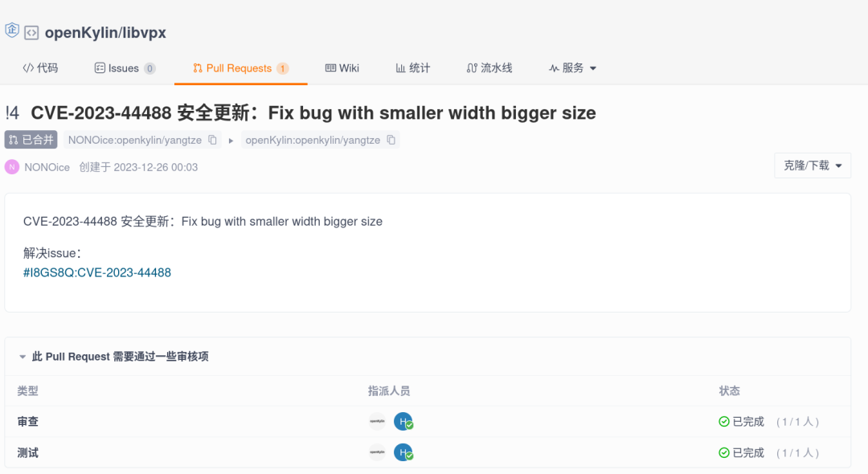The height and width of the screenshot is (474, 868).
Task: Click H tester avatar in 测试 row
Action: (403, 452)
